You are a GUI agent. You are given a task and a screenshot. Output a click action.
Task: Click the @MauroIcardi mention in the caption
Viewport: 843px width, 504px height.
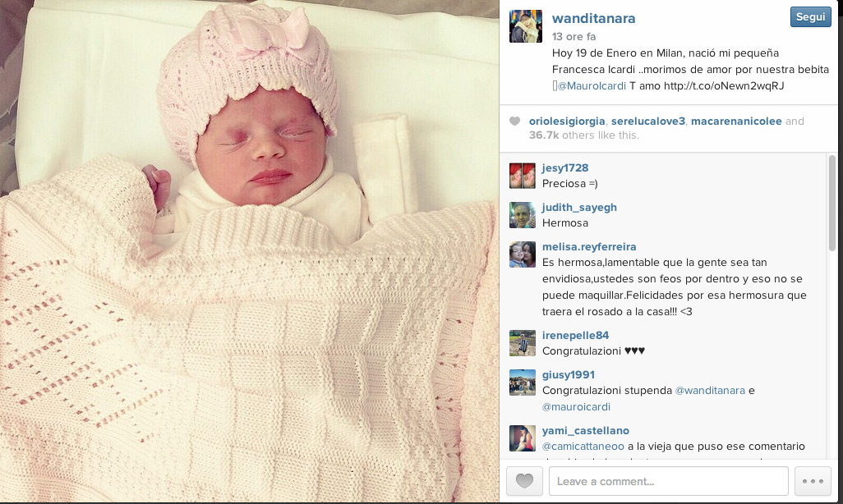pos(592,86)
